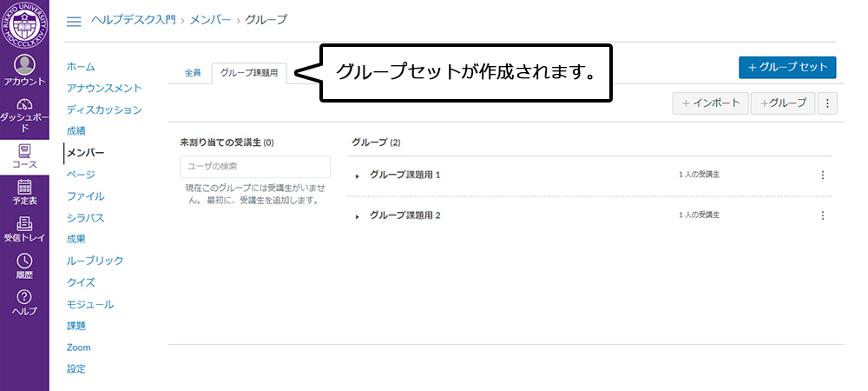868x391 pixels.
Task: Switch to the 全員 tab
Action: (x=193, y=73)
